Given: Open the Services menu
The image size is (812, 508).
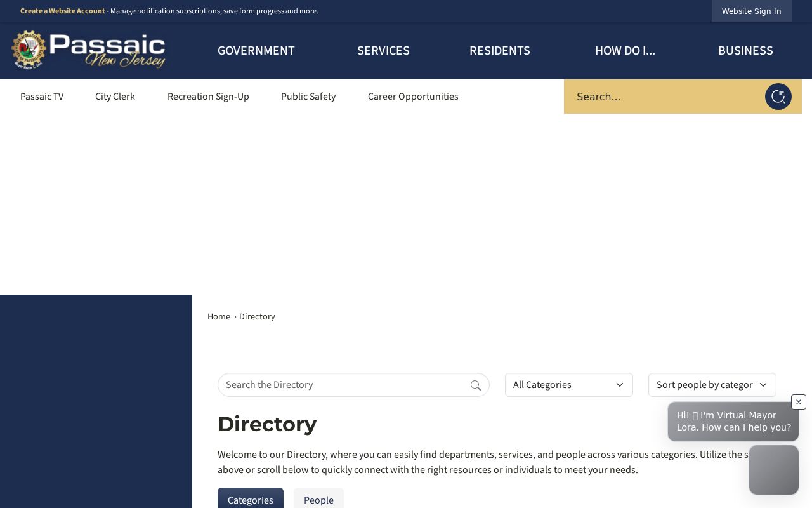Looking at the screenshot, I should [x=383, y=51].
